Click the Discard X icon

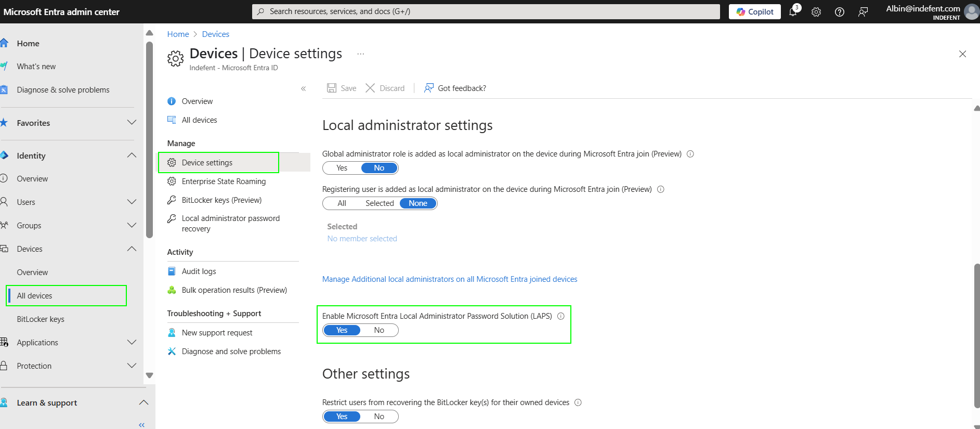(x=370, y=88)
